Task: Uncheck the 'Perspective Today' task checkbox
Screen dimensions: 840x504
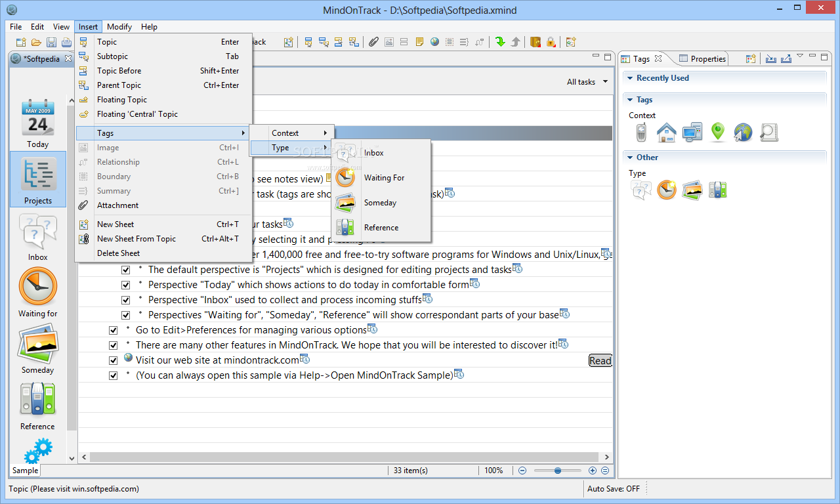Action: (x=126, y=285)
